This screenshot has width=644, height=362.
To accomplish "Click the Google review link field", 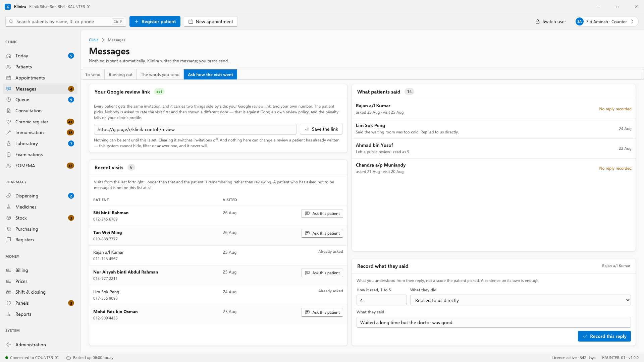I will [195, 129].
